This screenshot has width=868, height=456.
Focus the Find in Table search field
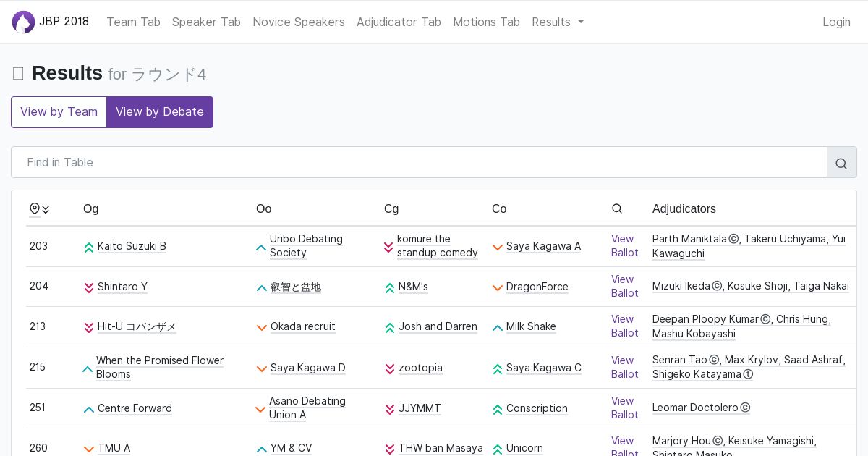(x=420, y=163)
